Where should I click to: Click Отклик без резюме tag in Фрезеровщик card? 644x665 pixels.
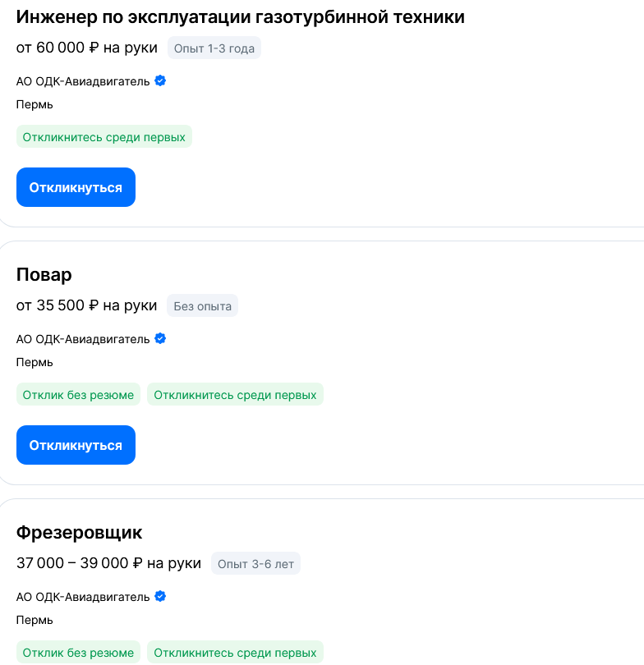(x=78, y=653)
